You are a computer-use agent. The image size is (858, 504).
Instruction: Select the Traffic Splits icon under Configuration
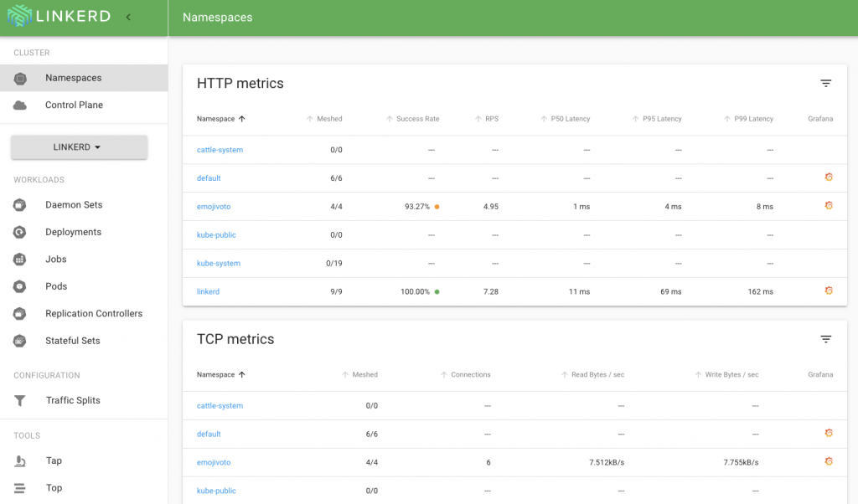point(20,400)
